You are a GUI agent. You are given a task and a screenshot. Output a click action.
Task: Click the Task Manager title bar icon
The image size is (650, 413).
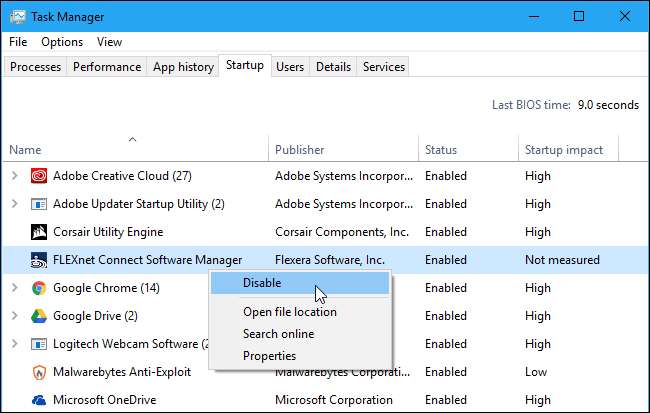(x=17, y=16)
